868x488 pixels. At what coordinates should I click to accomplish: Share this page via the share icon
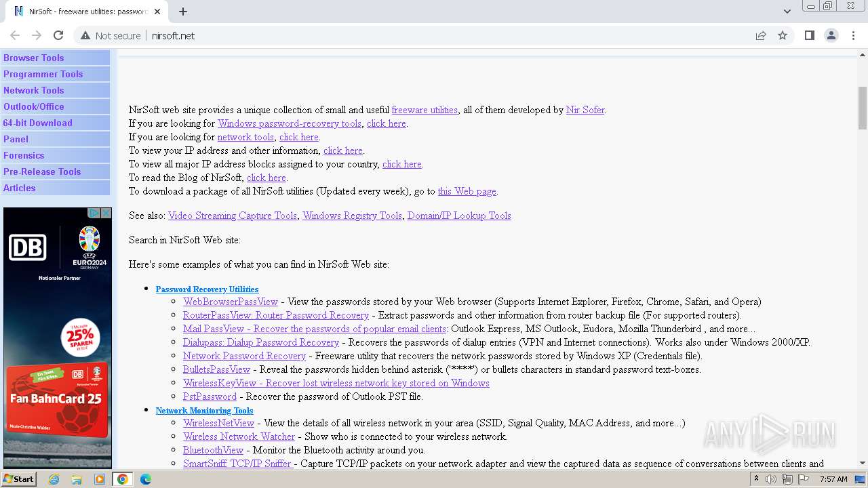pyautogui.click(x=761, y=35)
